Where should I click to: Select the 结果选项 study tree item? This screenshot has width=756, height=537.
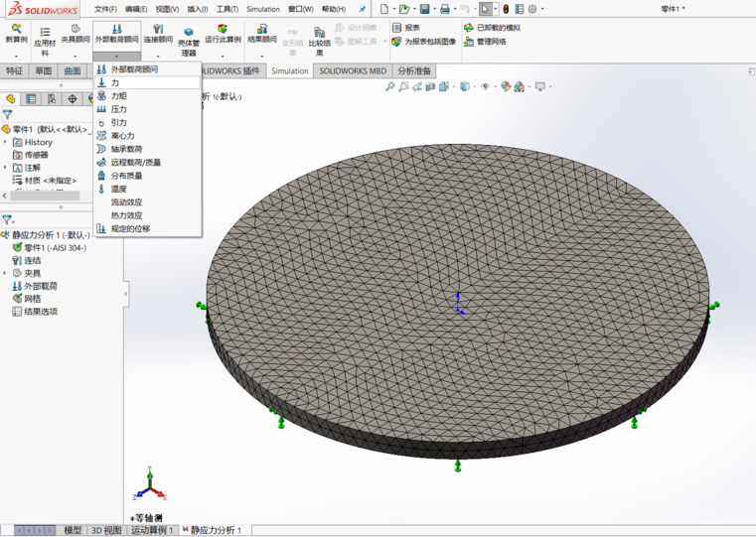tap(35, 312)
